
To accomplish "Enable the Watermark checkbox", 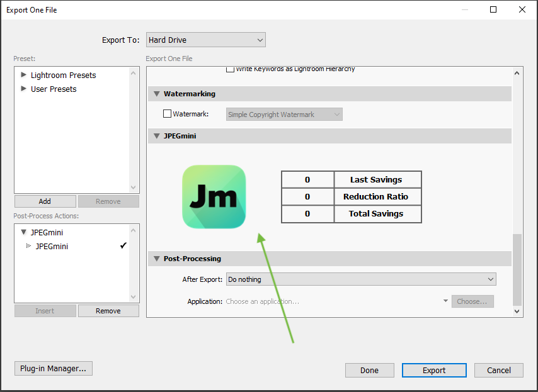I will (167, 114).
